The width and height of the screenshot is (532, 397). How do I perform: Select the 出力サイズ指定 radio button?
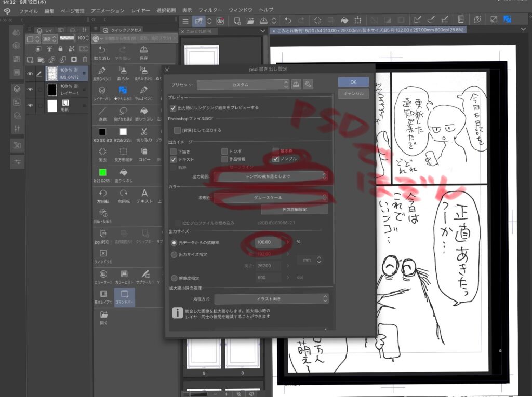coord(174,255)
